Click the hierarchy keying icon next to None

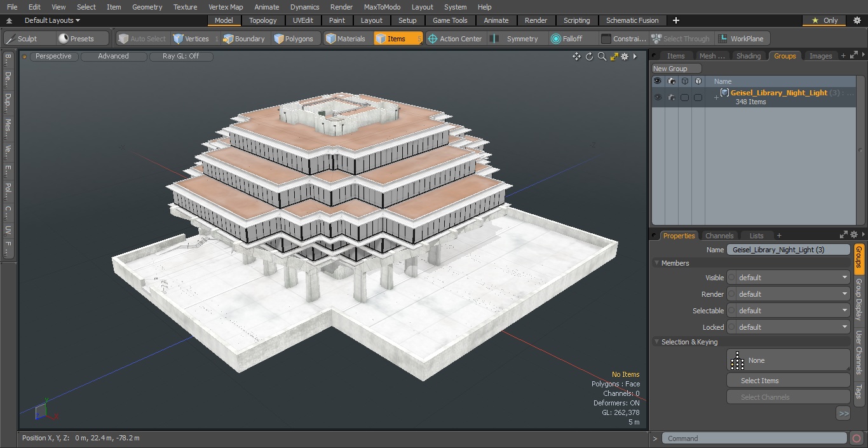[x=737, y=361]
